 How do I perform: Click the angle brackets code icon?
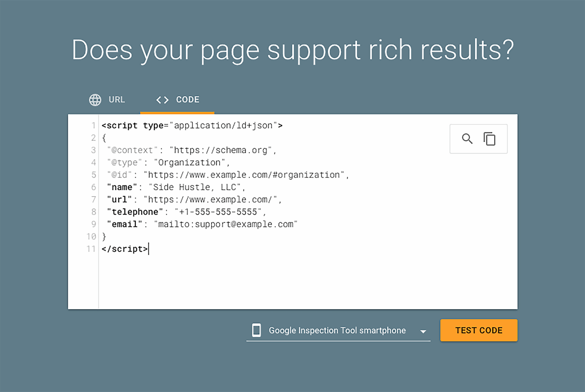pos(162,100)
